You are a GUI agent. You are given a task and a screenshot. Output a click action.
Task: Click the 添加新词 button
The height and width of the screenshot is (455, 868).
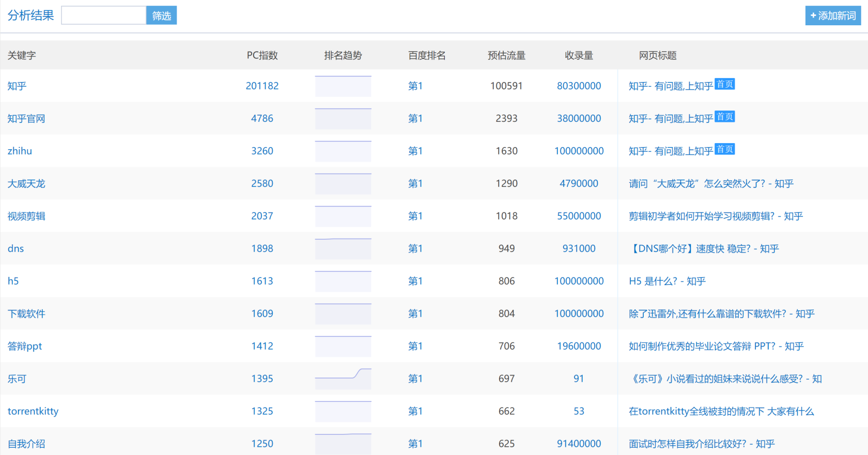(x=833, y=15)
